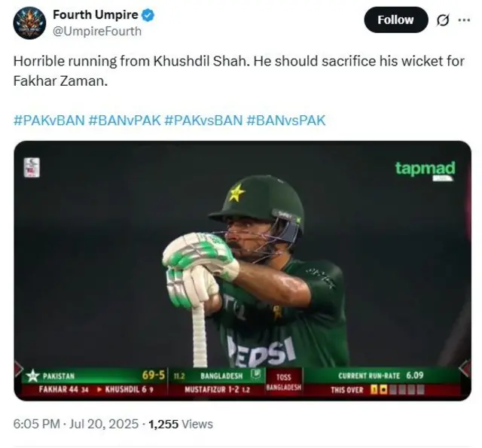Click the 1,255 Views count

[x=181, y=424]
